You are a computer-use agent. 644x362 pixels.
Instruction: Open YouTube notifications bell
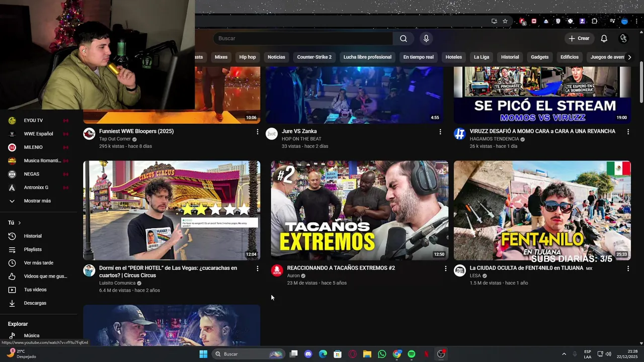[x=604, y=39]
